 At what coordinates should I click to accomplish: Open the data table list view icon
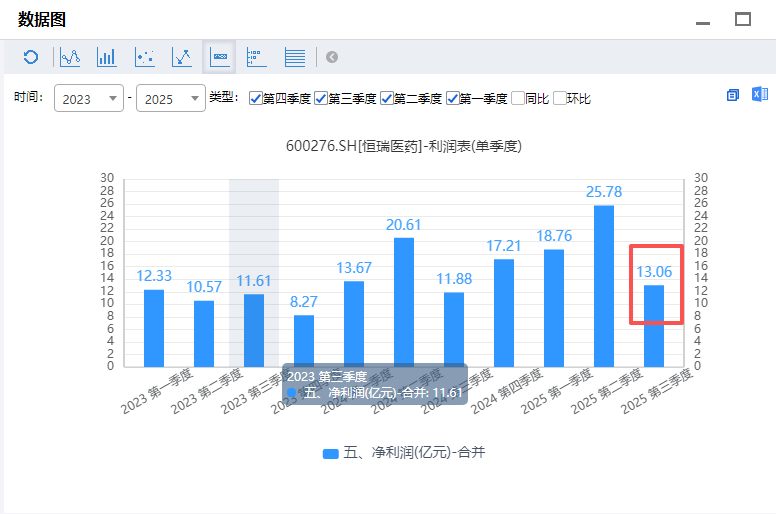[x=295, y=57]
